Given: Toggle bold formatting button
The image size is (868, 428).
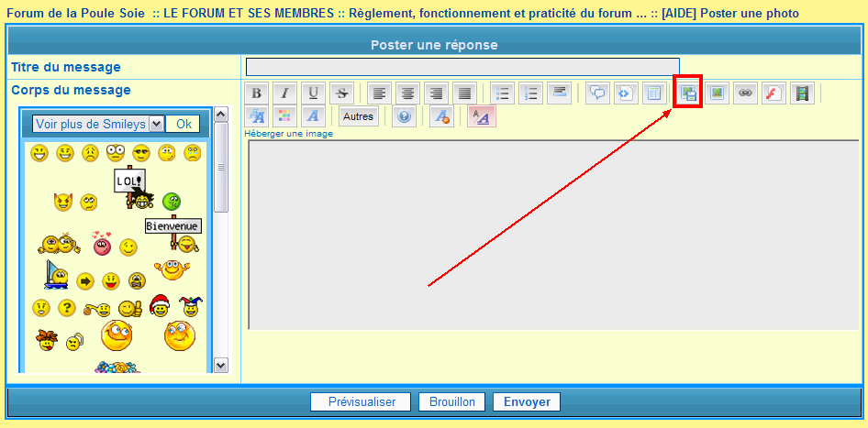Looking at the screenshot, I should tap(256, 93).
